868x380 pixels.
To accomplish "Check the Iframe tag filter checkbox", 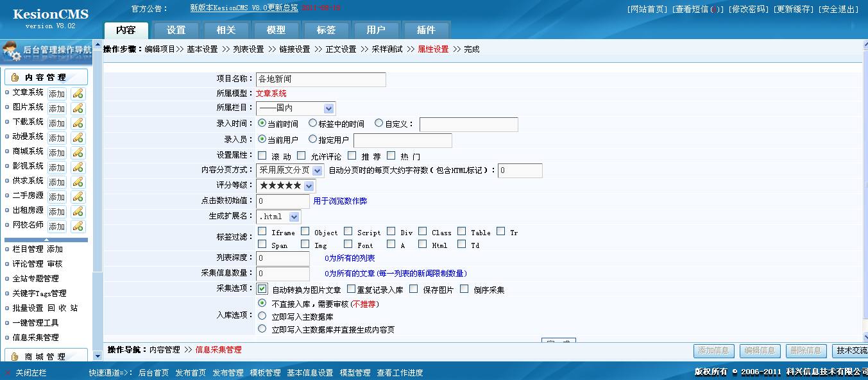I will click(262, 231).
